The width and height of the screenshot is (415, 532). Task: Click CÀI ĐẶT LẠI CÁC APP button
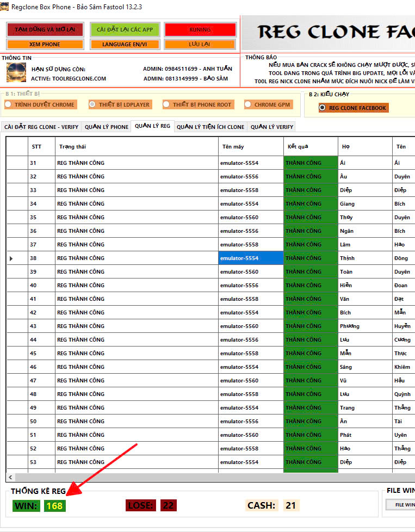[x=125, y=29]
